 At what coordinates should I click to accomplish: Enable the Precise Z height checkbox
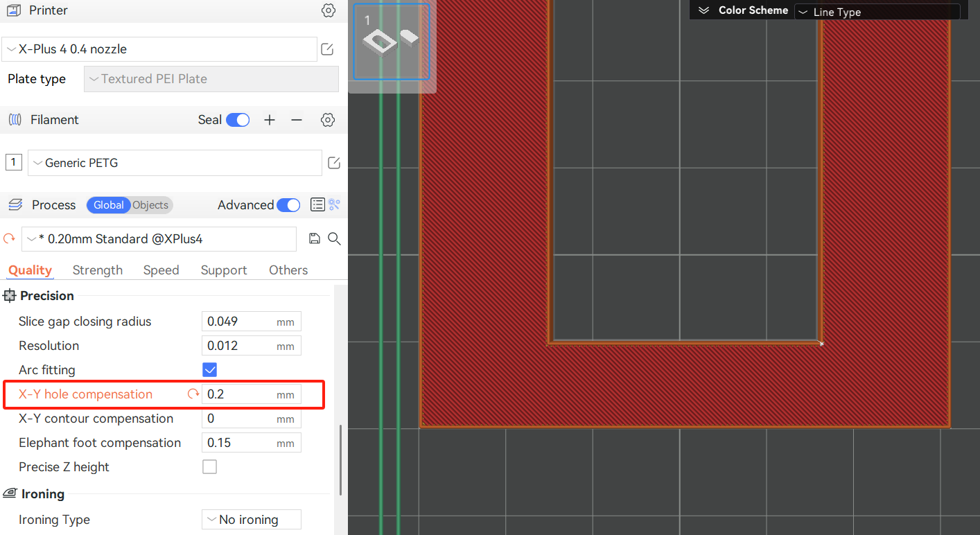[209, 467]
